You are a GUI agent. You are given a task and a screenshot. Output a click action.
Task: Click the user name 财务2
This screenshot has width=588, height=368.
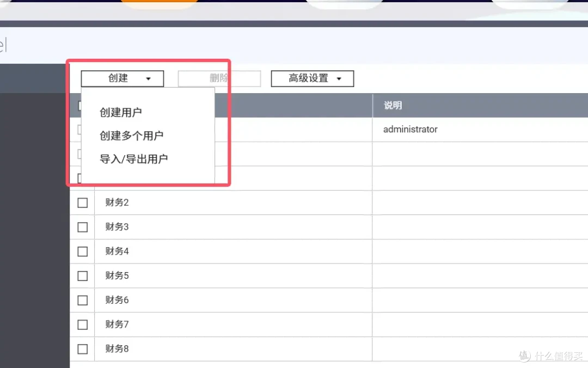(117, 203)
